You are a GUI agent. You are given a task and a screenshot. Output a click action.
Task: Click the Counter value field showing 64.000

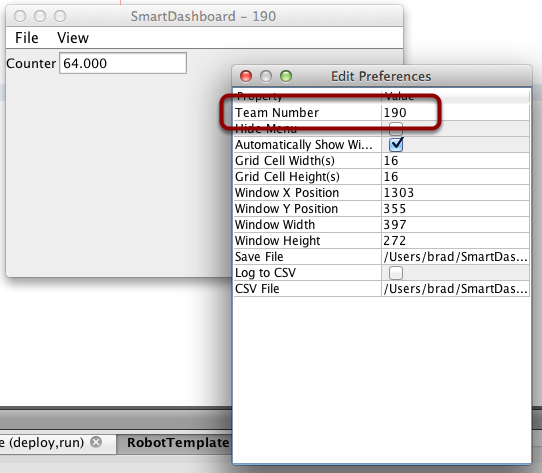(123, 63)
